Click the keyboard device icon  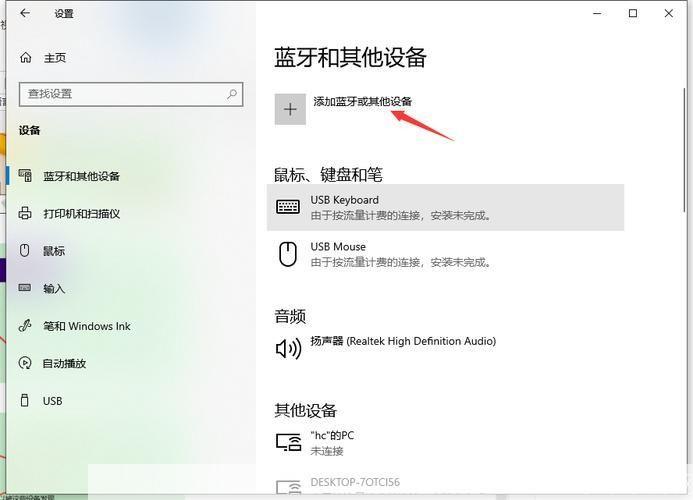click(288, 206)
